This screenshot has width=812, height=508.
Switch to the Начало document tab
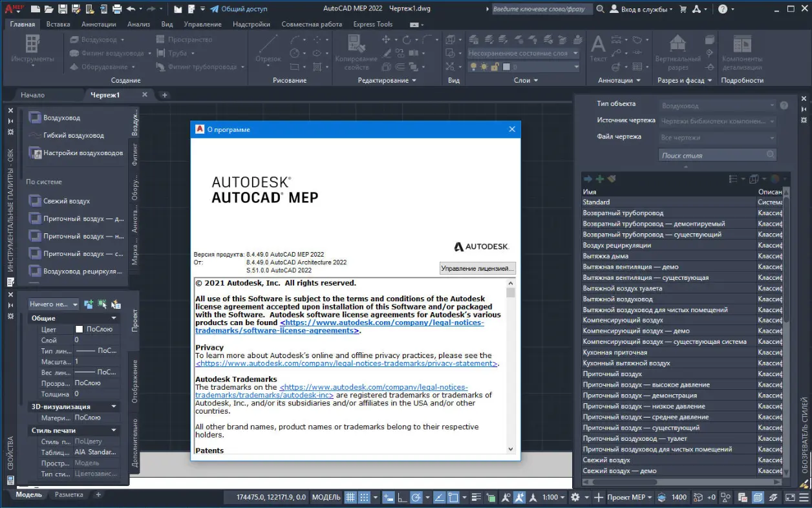33,95
